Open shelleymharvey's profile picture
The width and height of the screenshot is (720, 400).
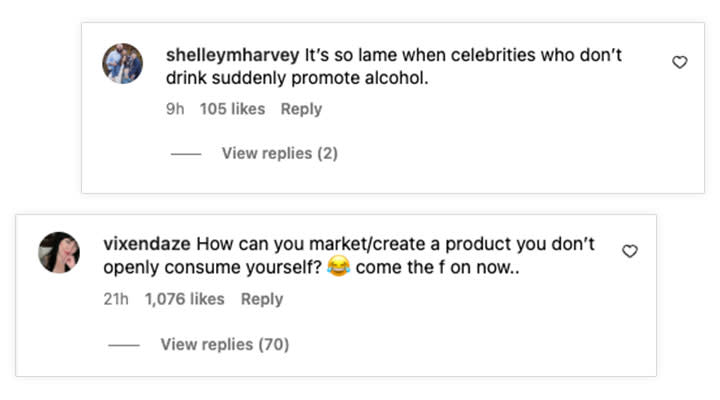[x=123, y=64]
